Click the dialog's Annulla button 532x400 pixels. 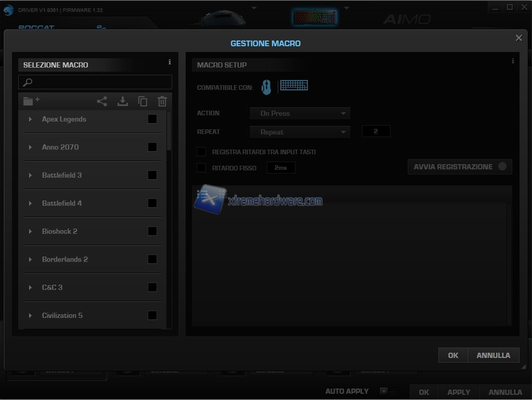point(493,355)
